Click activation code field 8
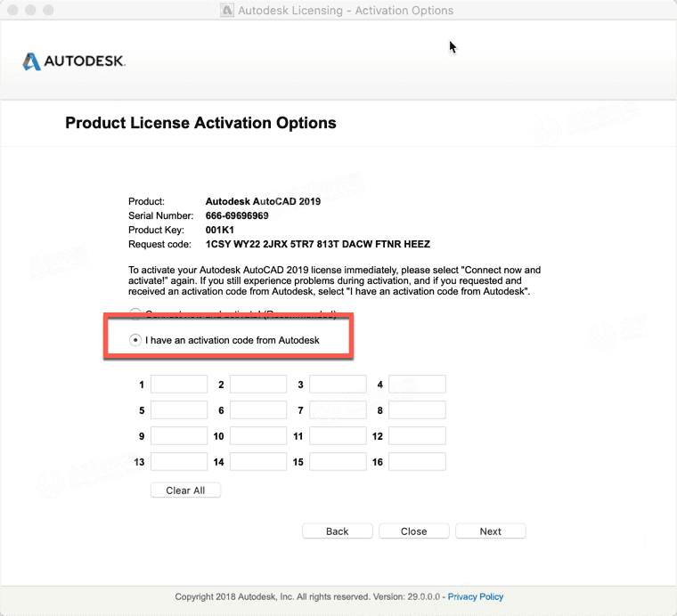This screenshot has height=616, width=677. (417, 410)
